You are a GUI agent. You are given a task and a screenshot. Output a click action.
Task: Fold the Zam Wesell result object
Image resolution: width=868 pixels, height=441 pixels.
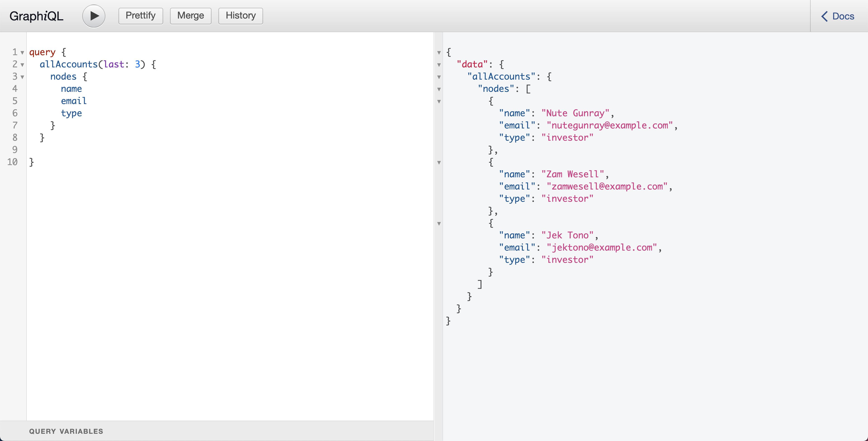click(439, 163)
